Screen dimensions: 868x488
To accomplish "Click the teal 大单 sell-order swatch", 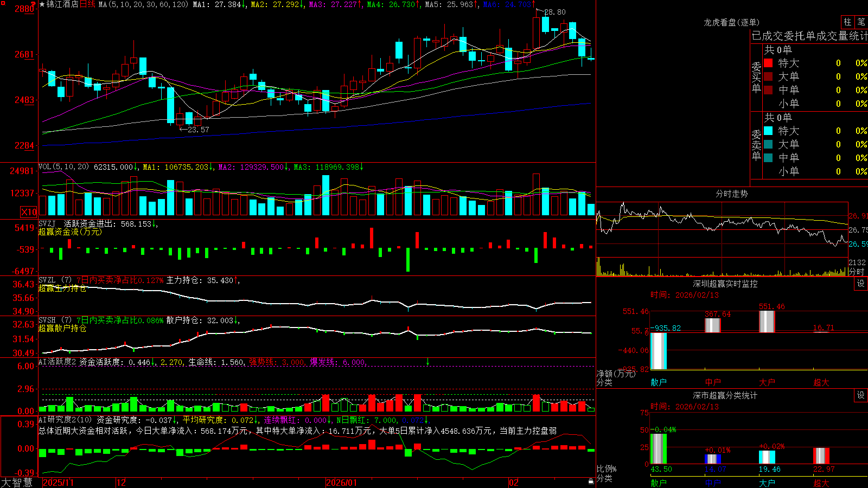I will 768,144.
